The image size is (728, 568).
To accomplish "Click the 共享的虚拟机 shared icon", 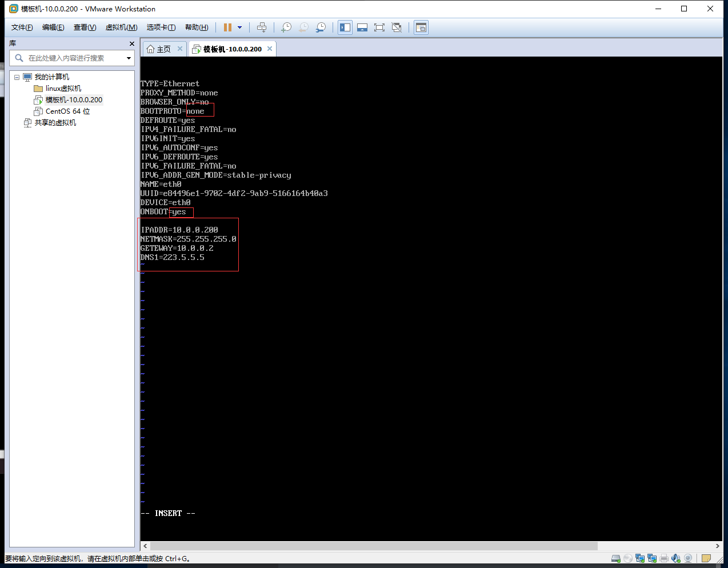I will pos(27,123).
